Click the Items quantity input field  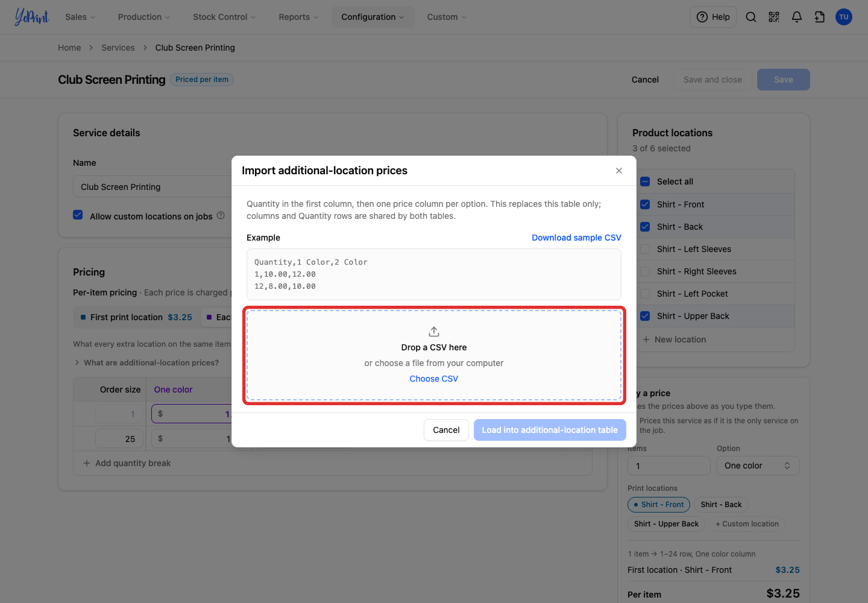[x=669, y=466]
